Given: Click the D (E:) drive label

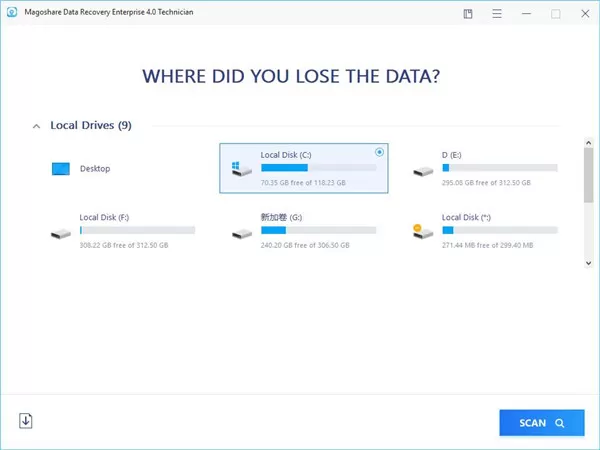Looking at the screenshot, I should pyautogui.click(x=452, y=155).
